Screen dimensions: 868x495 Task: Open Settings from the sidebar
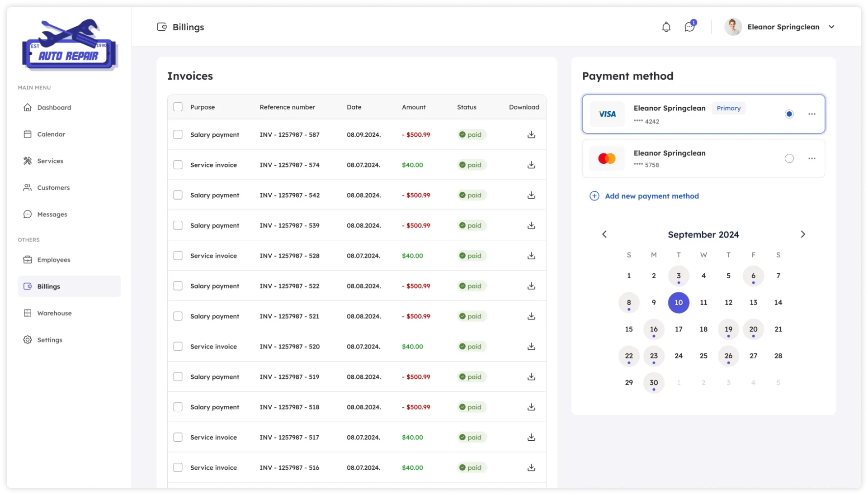pyautogui.click(x=69, y=340)
